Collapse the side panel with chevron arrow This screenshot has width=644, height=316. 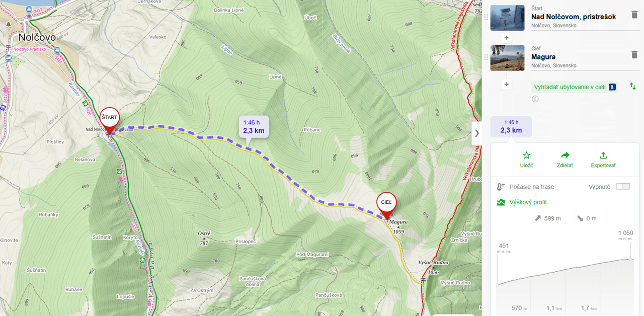(477, 133)
